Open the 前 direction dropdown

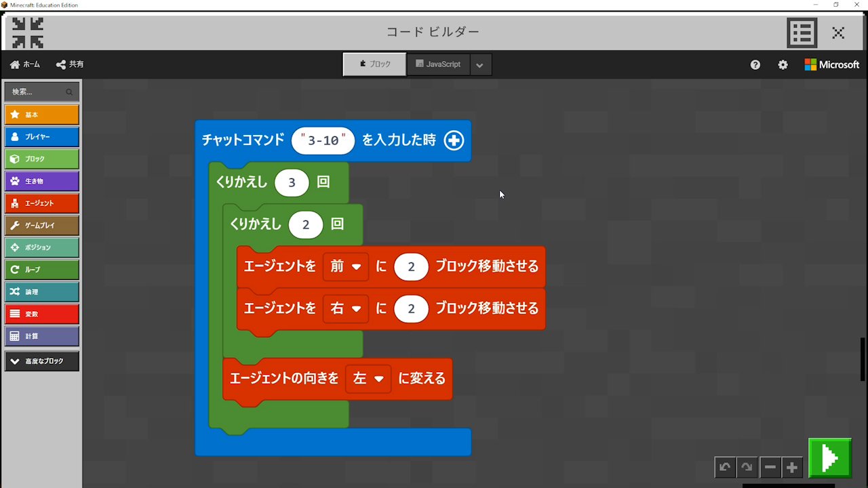tap(345, 266)
